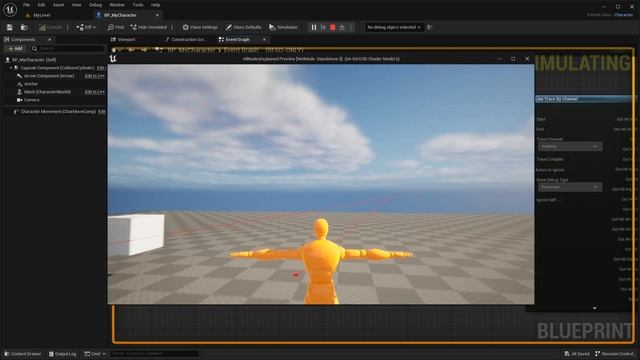Save the blueprint with the save icon
The height and width of the screenshot is (360, 640).
[x=9, y=27]
